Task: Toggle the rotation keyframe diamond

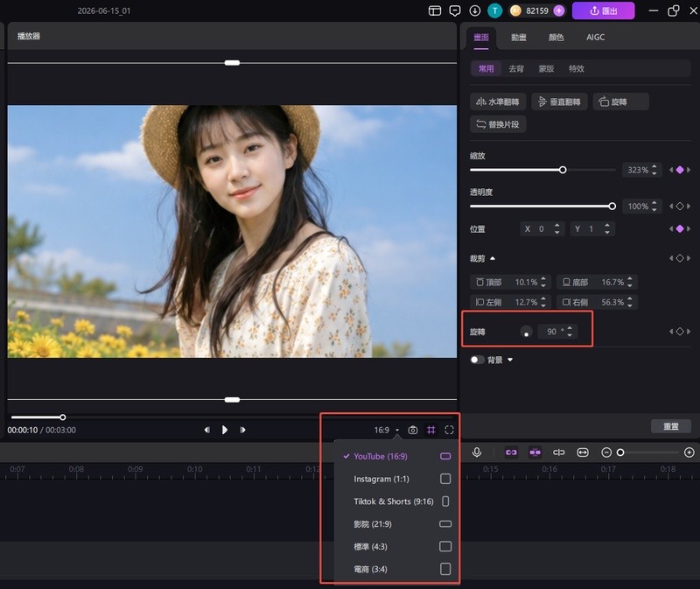Action: [680, 332]
